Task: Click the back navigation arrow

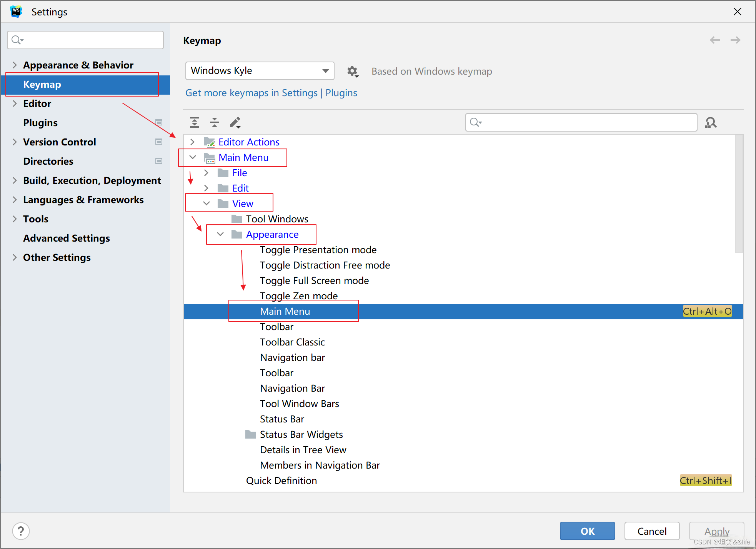Action: pos(714,40)
